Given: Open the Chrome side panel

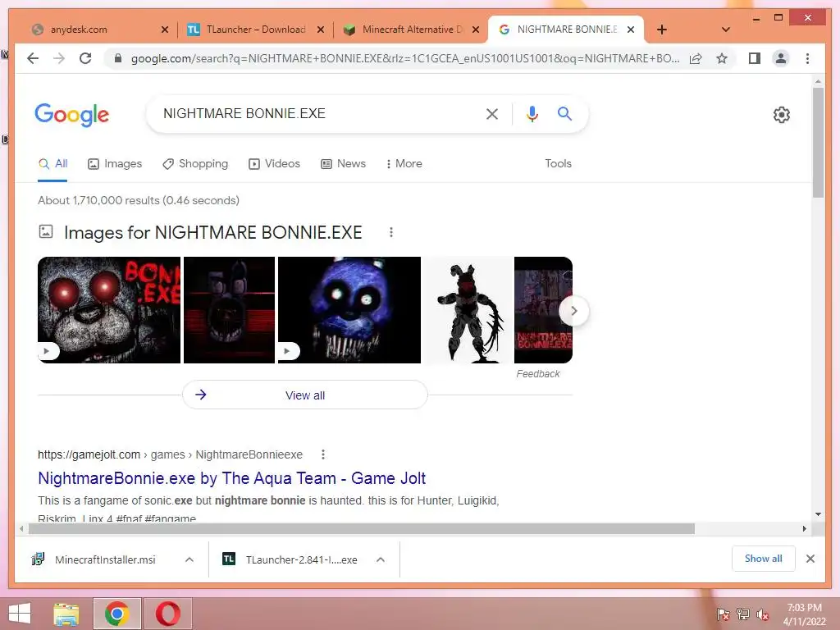Looking at the screenshot, I should 755,58.
